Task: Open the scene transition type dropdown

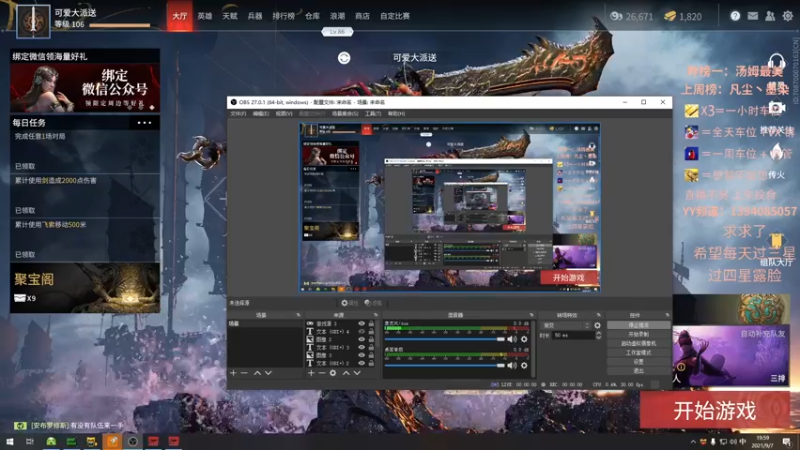Action: [565, 326]
